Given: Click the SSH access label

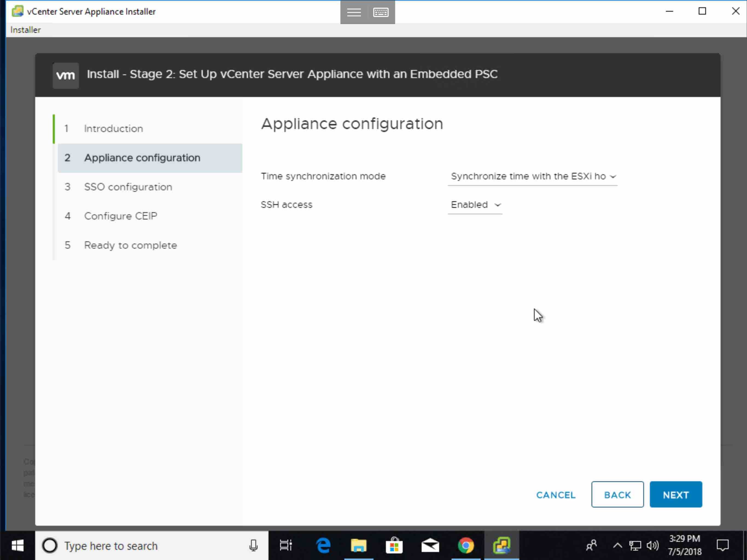Looking at the screenshot, I should click(x=286, y=205).
